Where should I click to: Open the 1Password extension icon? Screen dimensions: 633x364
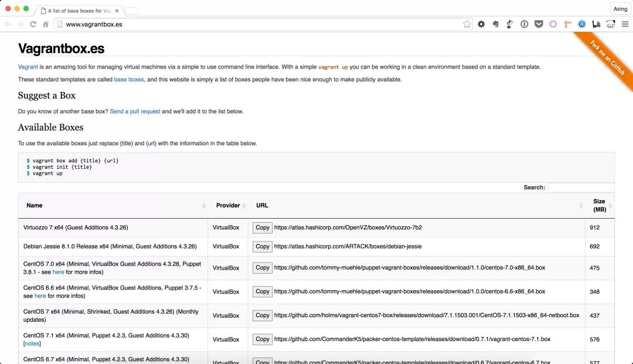524,24
